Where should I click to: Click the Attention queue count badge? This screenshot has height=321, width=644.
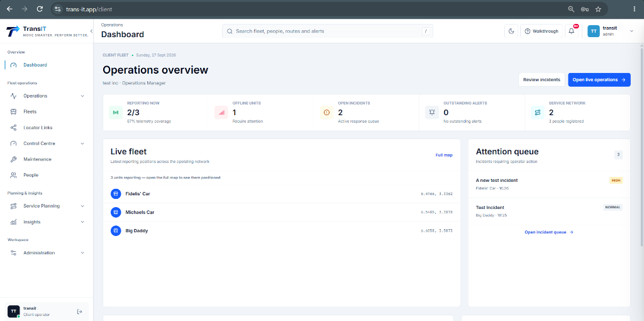(619, 155)
